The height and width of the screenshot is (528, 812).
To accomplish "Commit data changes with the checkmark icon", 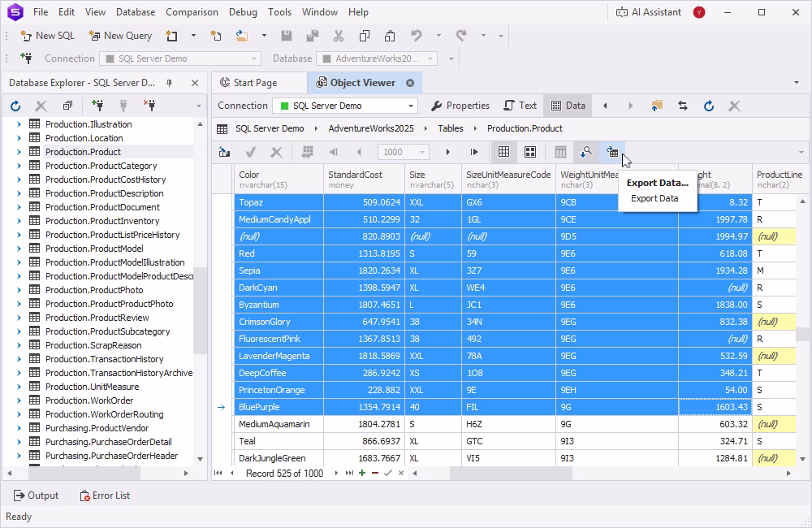I will tap(251, 152).
